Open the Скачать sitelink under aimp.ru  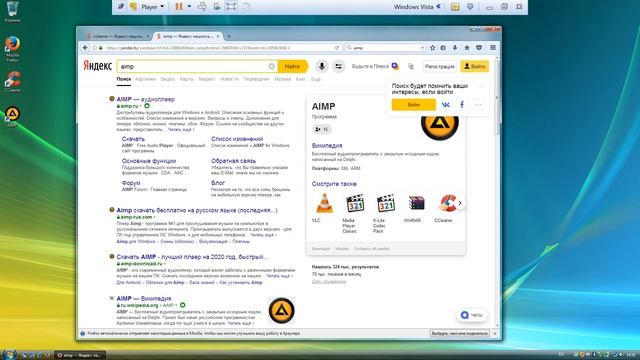click(x=133, y=139)
